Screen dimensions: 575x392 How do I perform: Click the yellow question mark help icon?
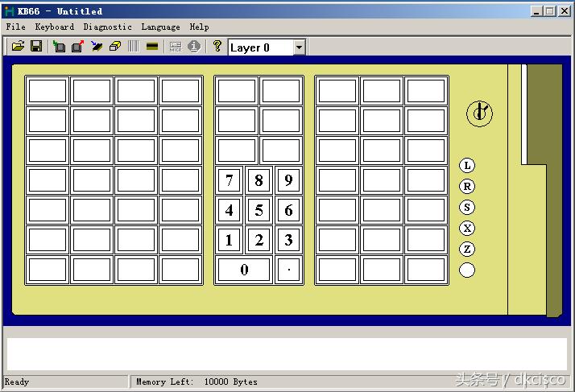click(217, 46)
